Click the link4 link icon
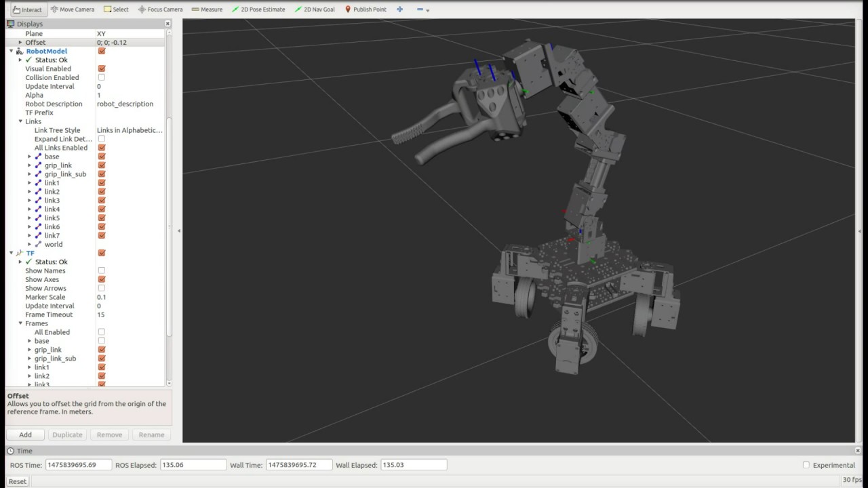This screenshot has height=488, width=868. tap(38, 209)
